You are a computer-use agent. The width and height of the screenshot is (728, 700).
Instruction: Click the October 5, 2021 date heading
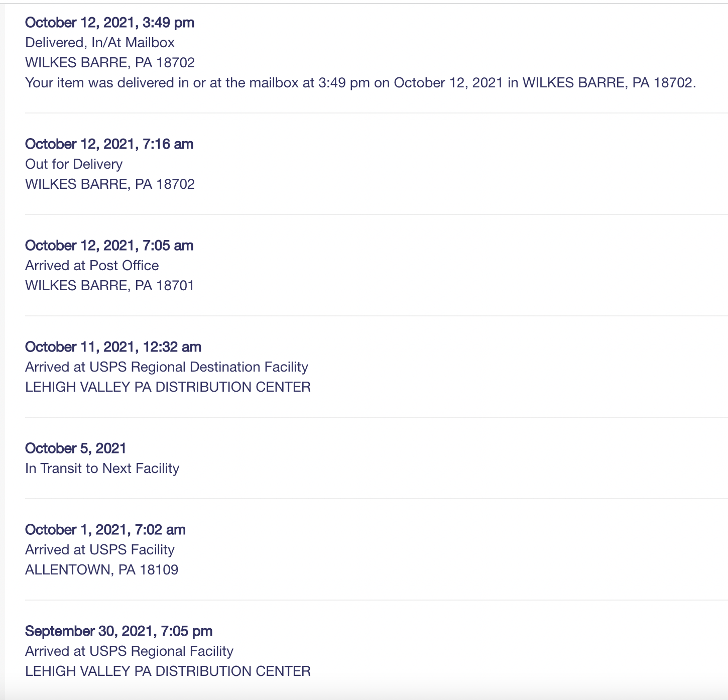[75, 448]
